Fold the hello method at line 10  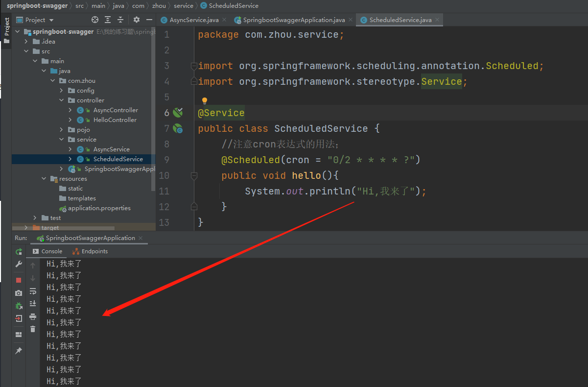(x=194, y=175)
